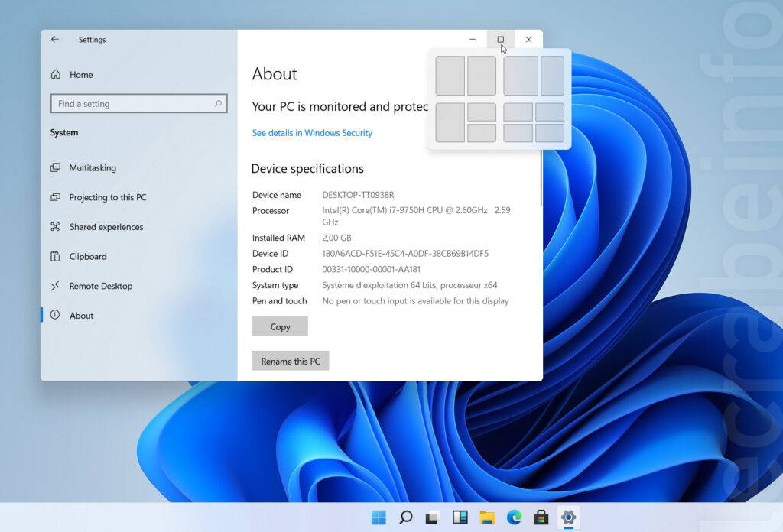Click the device name DESKTOP-TT0938R

coord(358,195)
